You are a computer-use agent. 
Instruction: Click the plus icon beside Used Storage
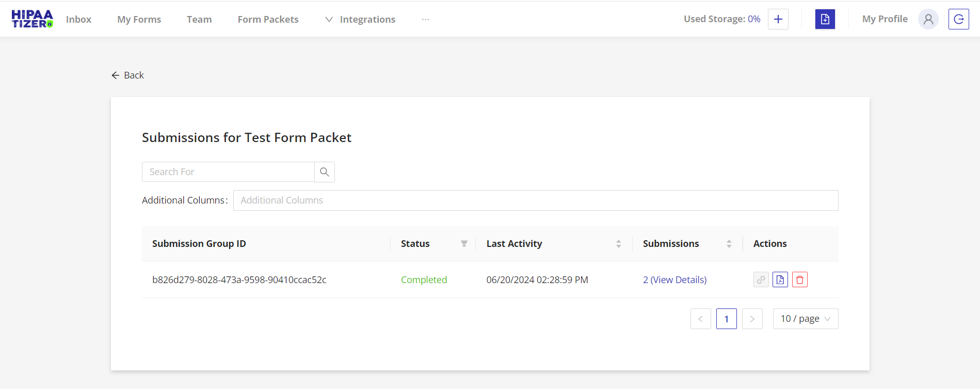[x=778, y=19]
